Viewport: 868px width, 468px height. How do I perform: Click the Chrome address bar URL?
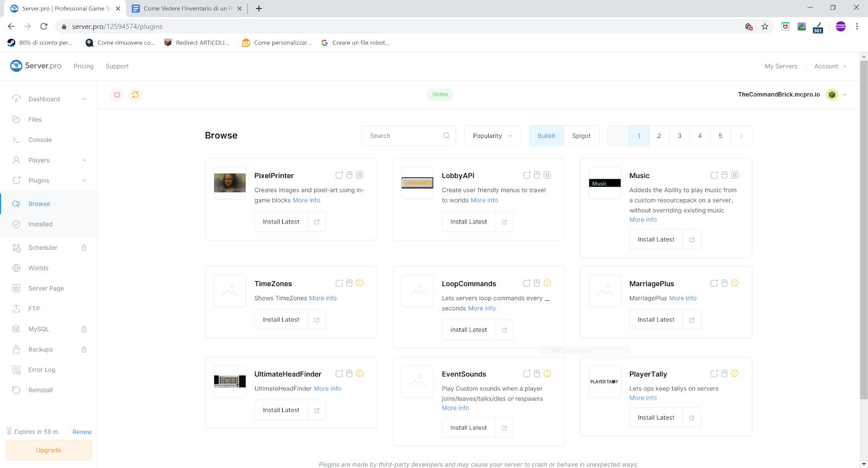(x=117, y=26)
